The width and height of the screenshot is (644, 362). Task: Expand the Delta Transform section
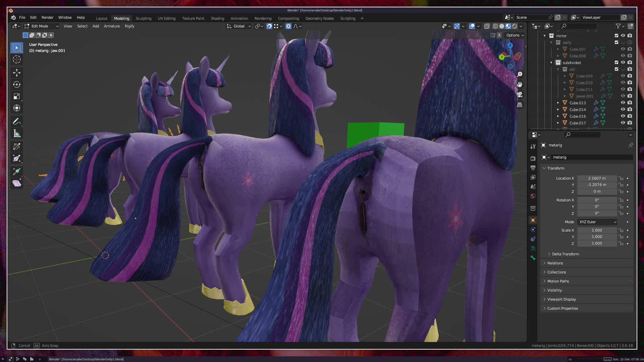click(x=565, y=254)
